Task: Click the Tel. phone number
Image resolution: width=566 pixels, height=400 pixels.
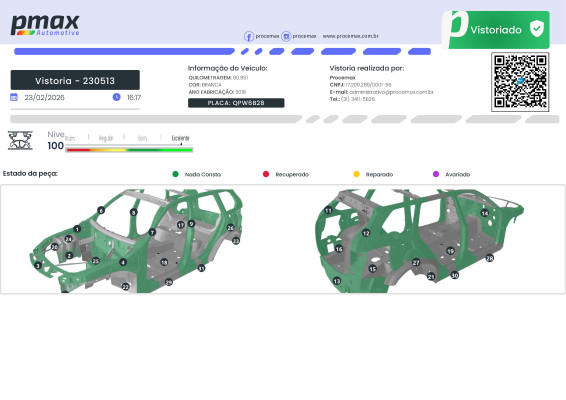Action: click(358, 99)
